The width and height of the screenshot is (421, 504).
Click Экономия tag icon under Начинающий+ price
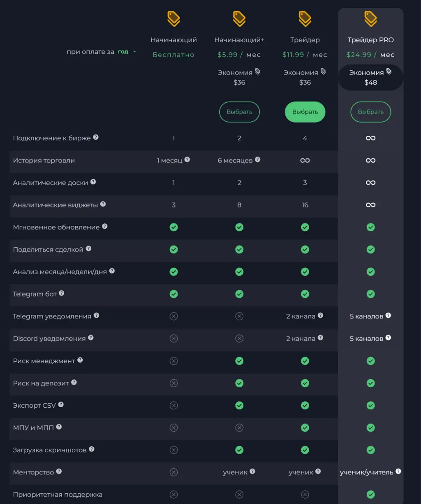(x=257, y=72)
